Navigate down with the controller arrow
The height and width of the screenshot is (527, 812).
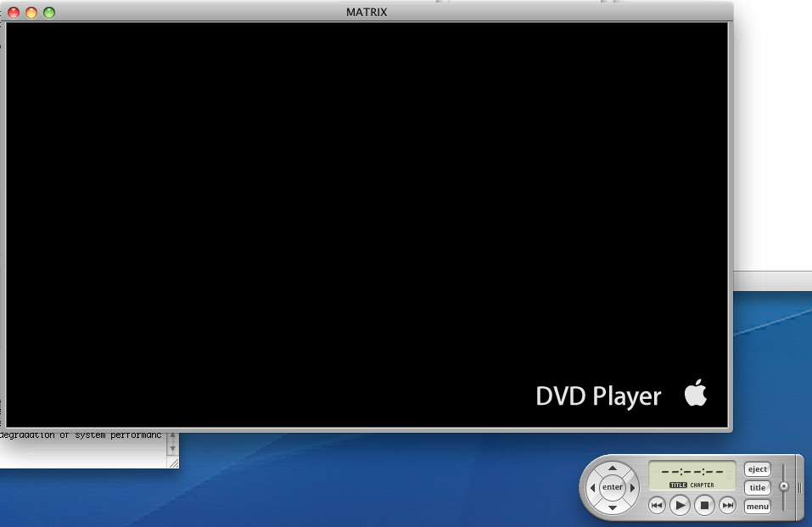(x=612, y=507)
